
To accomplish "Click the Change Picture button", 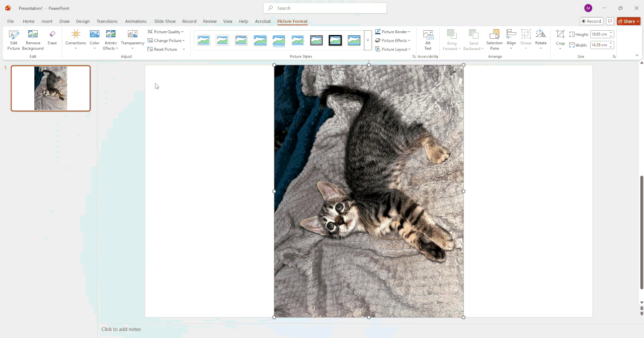I will [165, 40].
